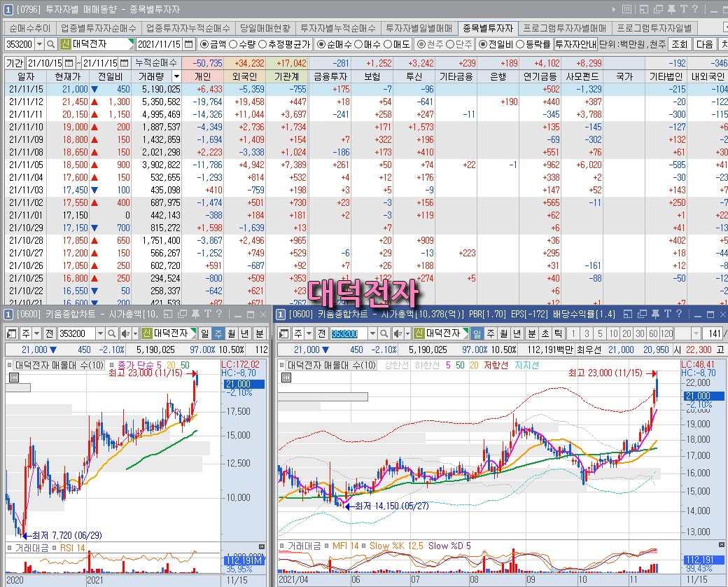Click the 다음 next button
This screenshot has height=587, width=728.
(704, 44)
